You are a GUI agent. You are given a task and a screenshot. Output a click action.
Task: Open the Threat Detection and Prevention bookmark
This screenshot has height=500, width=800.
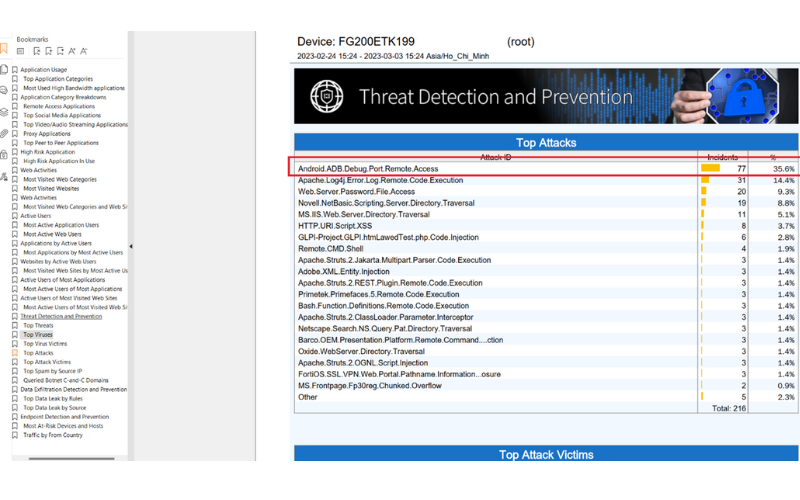pyautogui.click(x=61, y=316)
